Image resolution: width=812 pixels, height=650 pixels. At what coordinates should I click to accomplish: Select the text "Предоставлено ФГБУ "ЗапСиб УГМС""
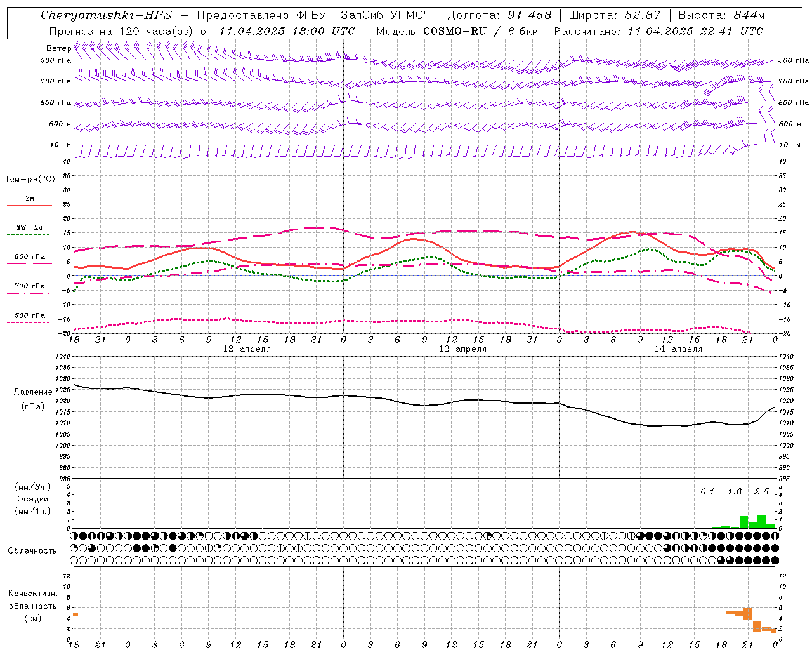[x=313, y=15]
